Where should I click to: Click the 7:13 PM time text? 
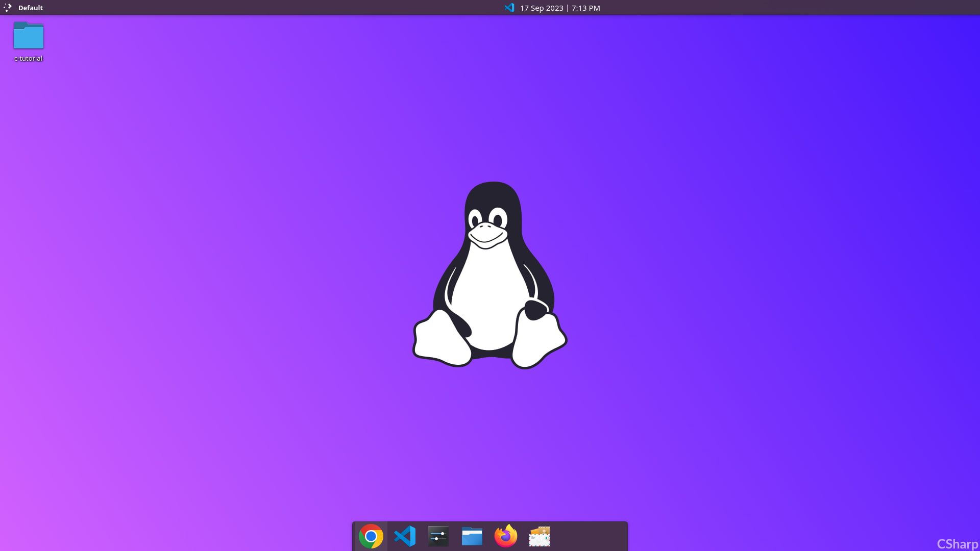[586, 8]
